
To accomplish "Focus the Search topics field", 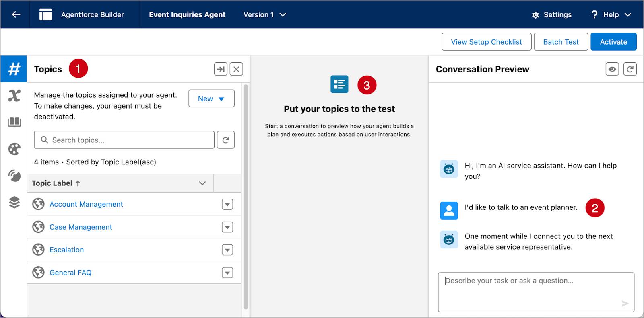I will pos(124,140).
